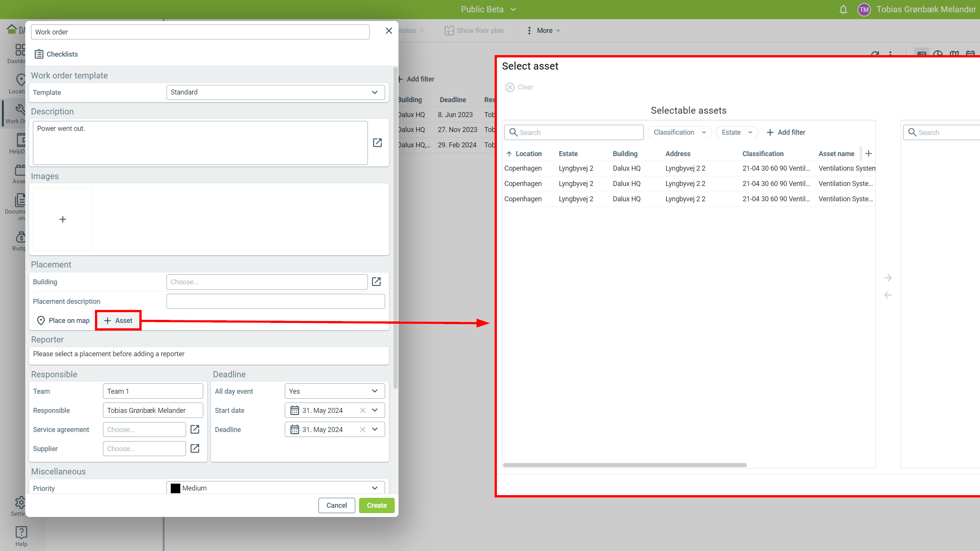Click the notification bell icon
Screen dimensions: 980x551
coord(843,10)
